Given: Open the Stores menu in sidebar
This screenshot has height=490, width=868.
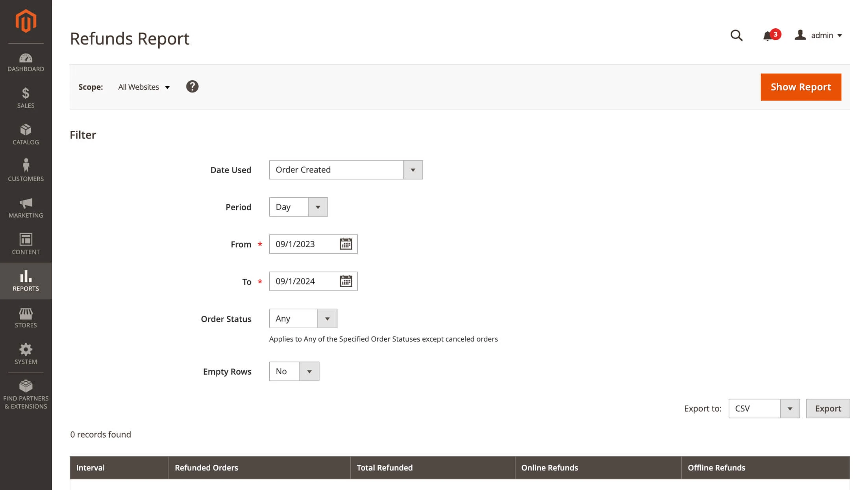Looking at the screenshot, I should 26,318.
